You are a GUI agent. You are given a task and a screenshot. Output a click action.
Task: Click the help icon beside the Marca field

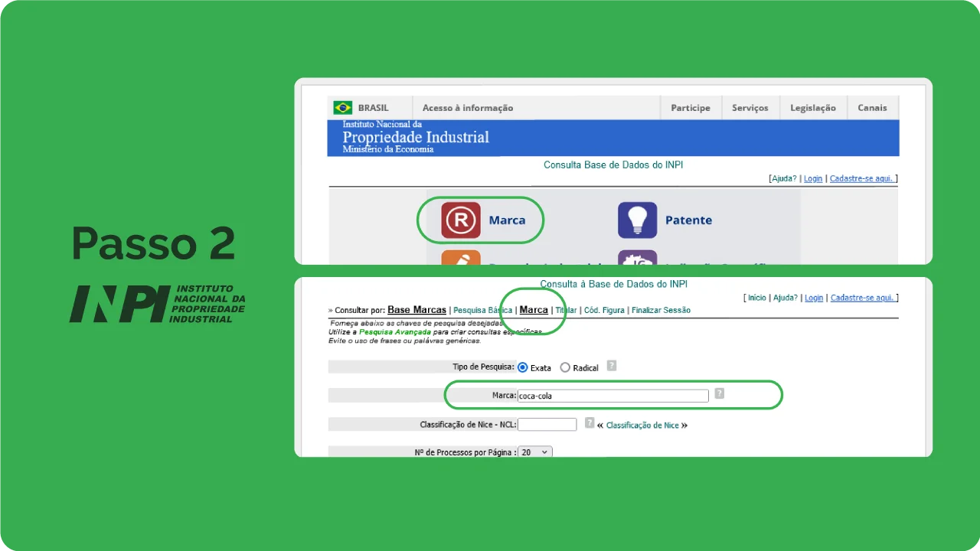[x=720, y=393]
